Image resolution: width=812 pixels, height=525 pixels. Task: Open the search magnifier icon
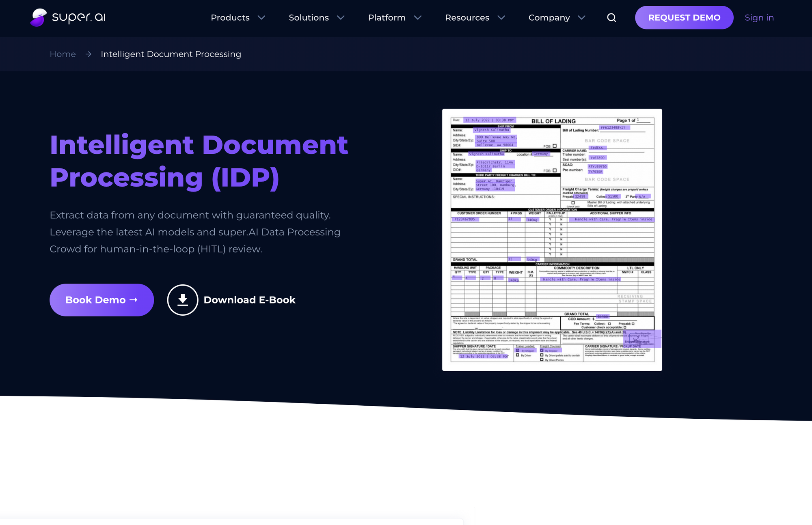[611, 17]
